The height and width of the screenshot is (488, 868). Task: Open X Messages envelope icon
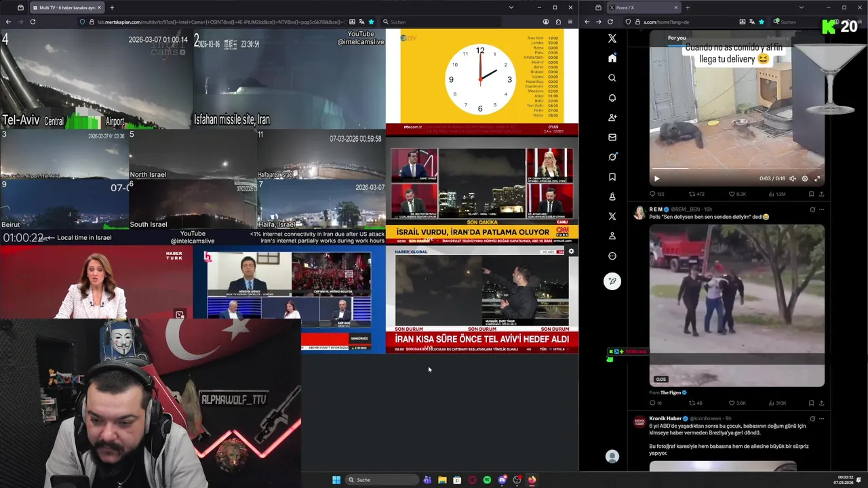click(x=612, y=137)
